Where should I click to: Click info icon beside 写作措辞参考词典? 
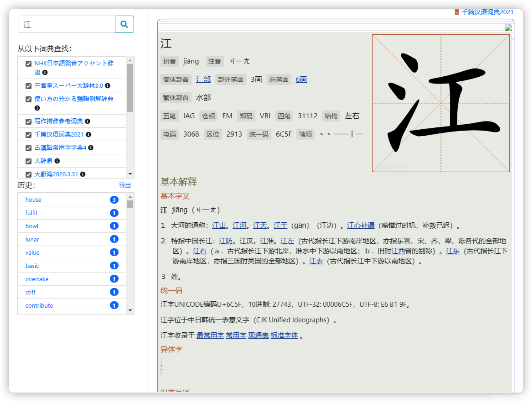tap(88, 121)
